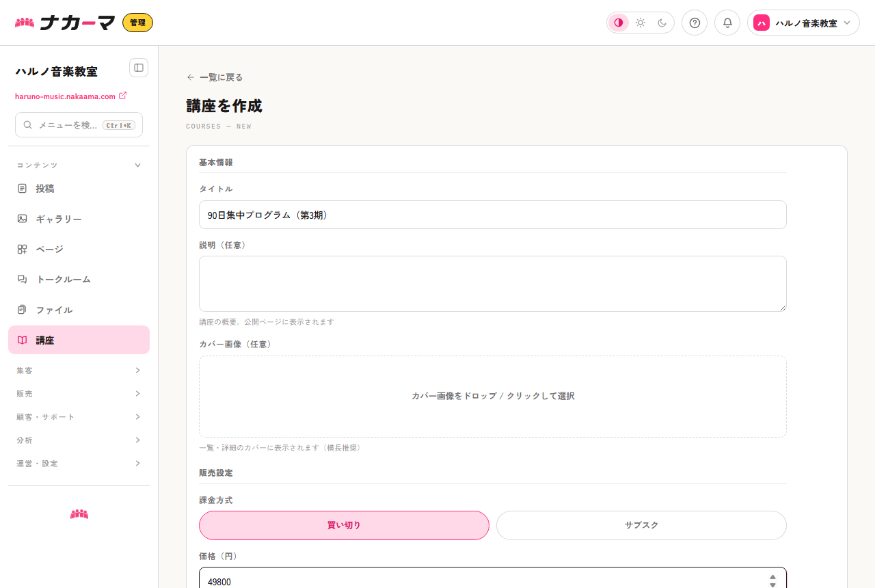The width and height of the screenshot is (875, 588).
Task: Open 投稿 in sidebar
Action: point(79,188)
